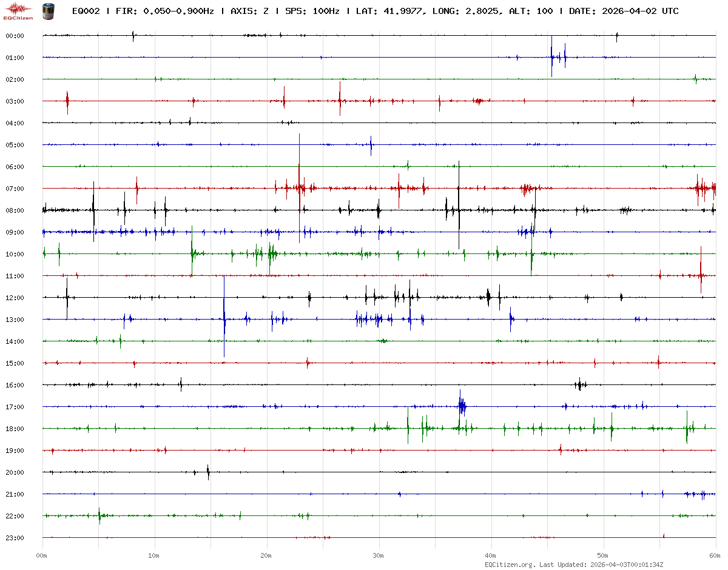
Task: Click the EQCitizen waveform logo
Action: tap(18, 10)
